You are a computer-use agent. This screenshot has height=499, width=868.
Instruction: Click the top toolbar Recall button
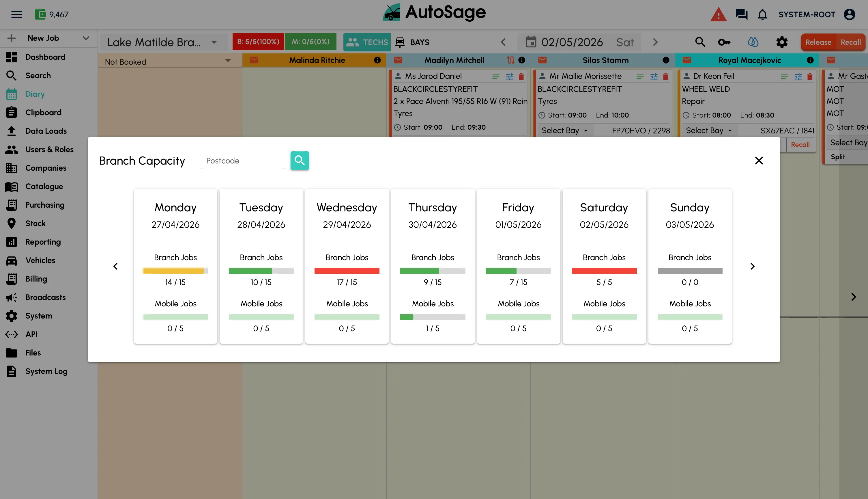coord(850,42)
